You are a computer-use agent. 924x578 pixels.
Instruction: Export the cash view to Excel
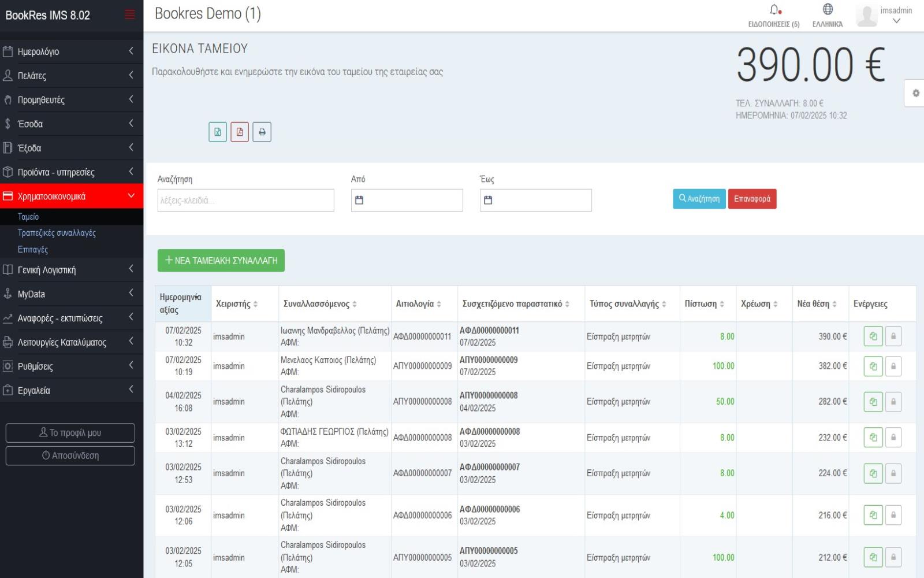pyautogui.click(x=218, y=132)
